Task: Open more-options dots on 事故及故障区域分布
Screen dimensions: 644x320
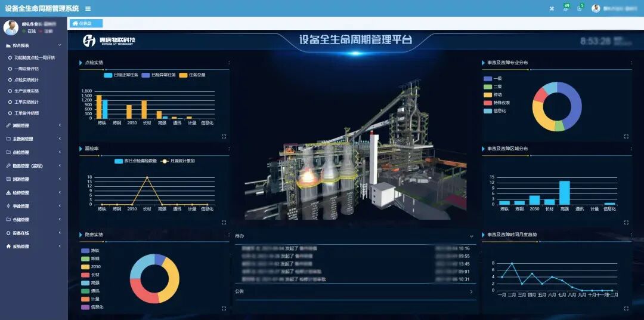Action: [631, 149]
